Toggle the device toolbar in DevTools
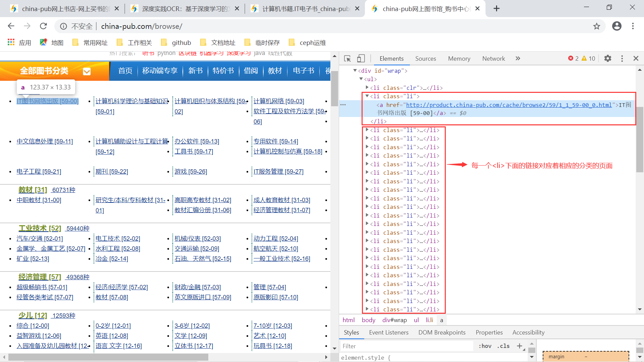The height and width of the screenshot is (362, 644). (x=361, y=59)
